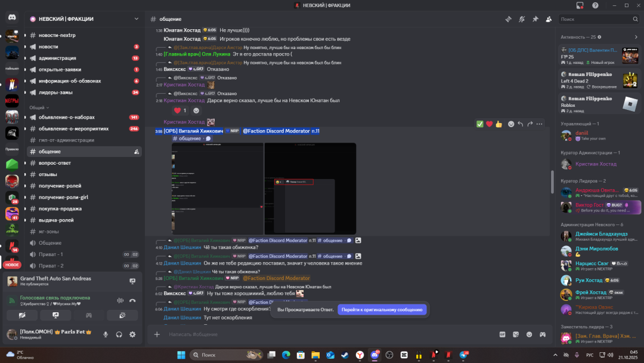Switch to the объявление-о-наборах channel
This screenshot has height=363, width=644.
[x=66, y=117]
